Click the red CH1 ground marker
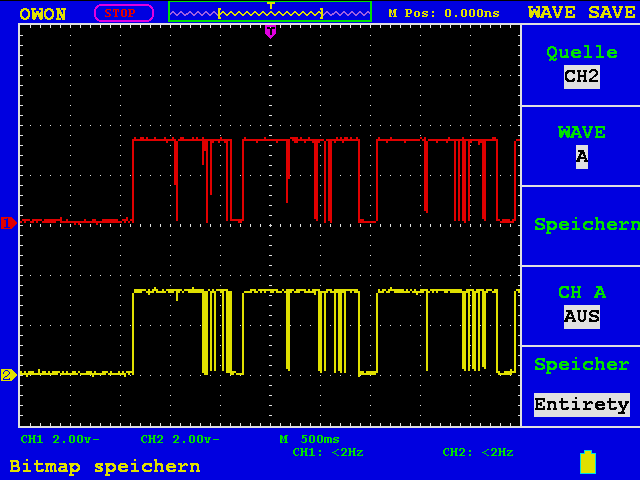 coord(9,223)
